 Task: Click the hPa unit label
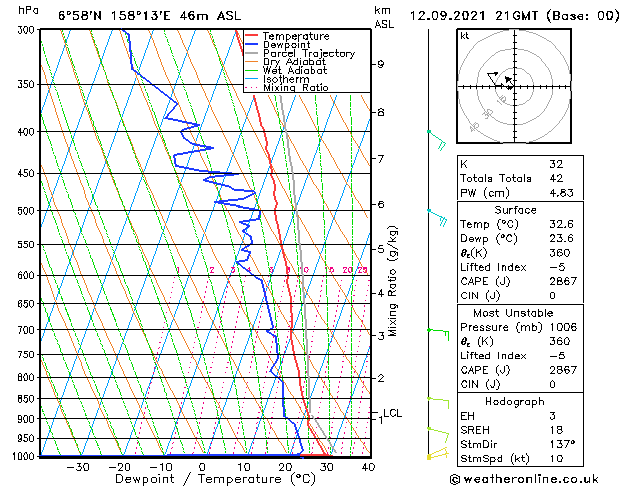(28, 10)
